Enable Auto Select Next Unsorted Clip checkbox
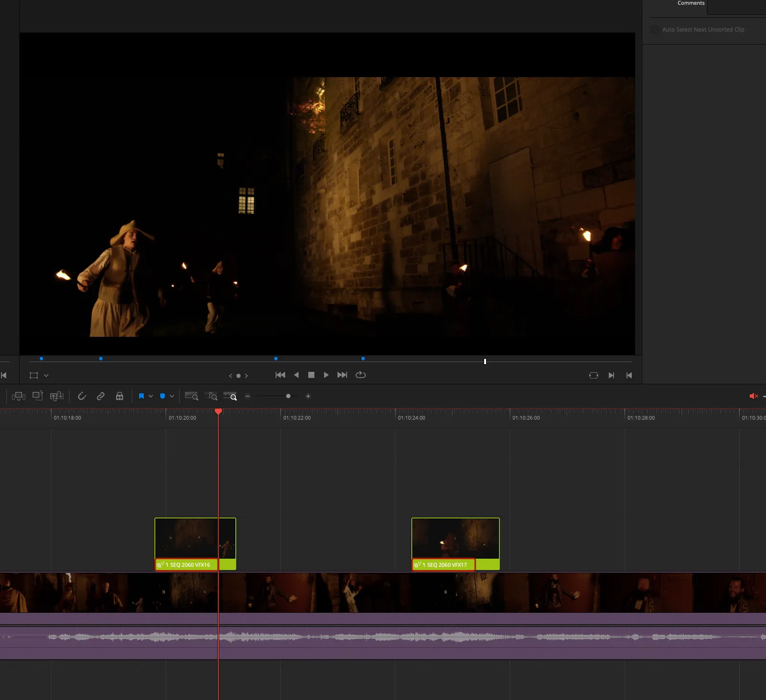The image size is (766, 700). click(654, 30)
